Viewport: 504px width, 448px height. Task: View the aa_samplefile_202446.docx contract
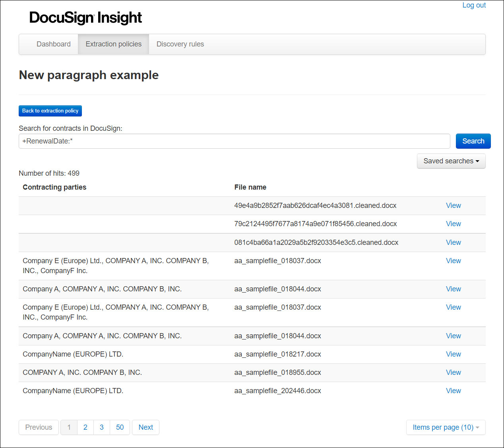(453, 391)
